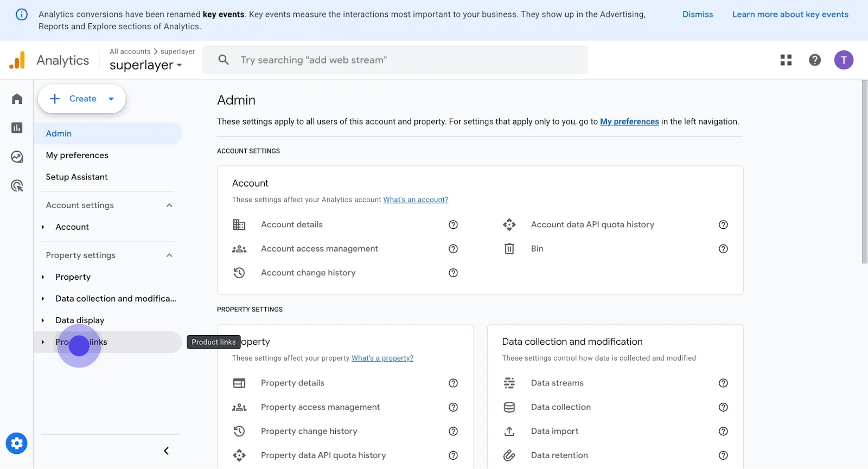This screenshot has height=469, width=868.
Task: Click the What's an account? link
Action: point(416,200)
